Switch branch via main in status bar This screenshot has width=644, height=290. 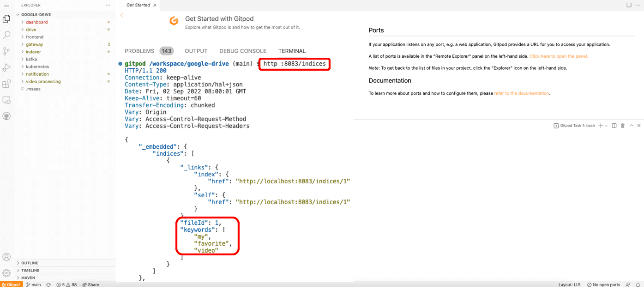pyautogui.click(x=34, y=285)
